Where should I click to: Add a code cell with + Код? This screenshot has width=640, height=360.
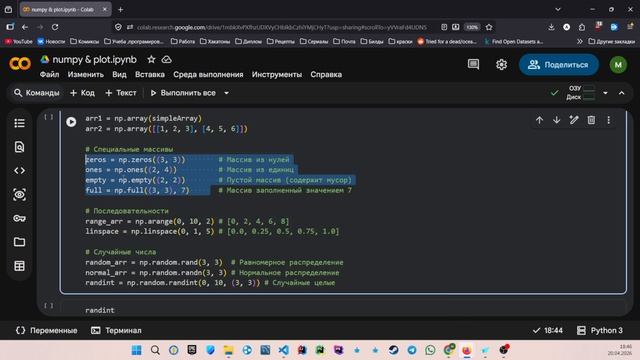click(82, 93)
